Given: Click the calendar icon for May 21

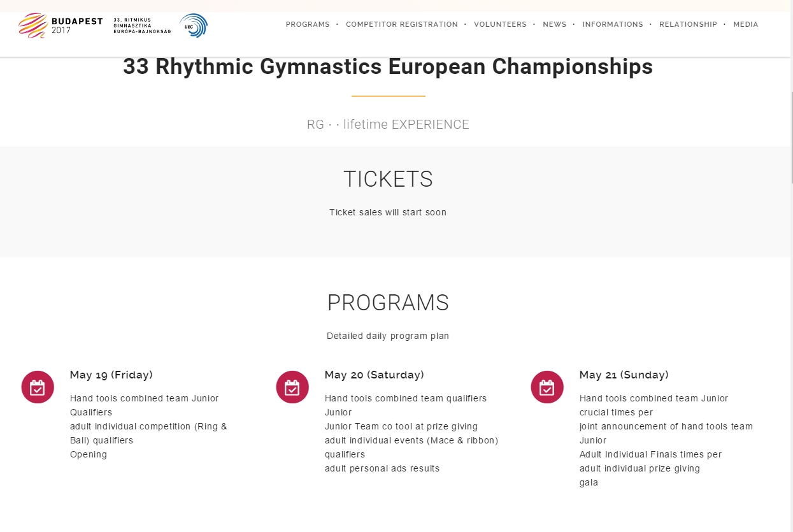Looking at the screenshot, I should coord(547,387).
